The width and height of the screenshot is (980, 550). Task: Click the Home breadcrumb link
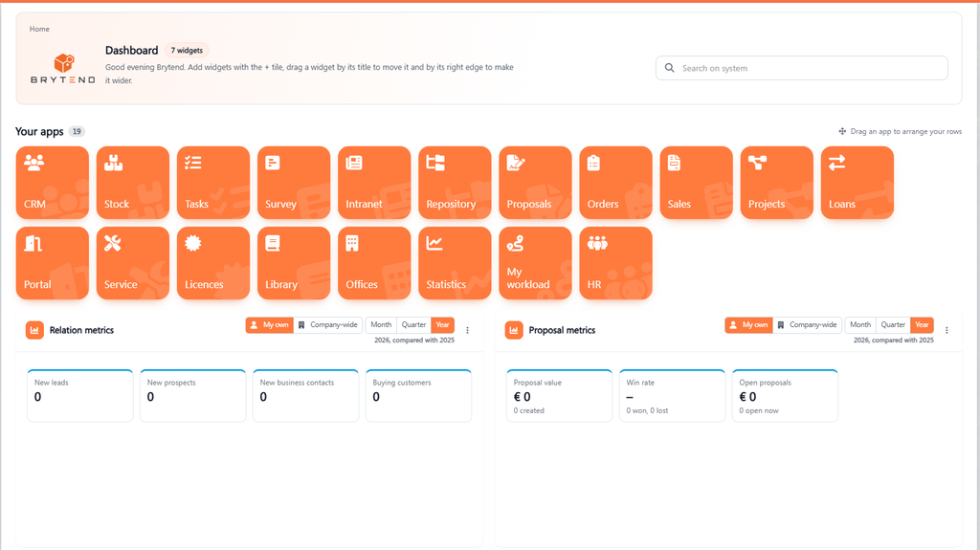coord(39,29)
